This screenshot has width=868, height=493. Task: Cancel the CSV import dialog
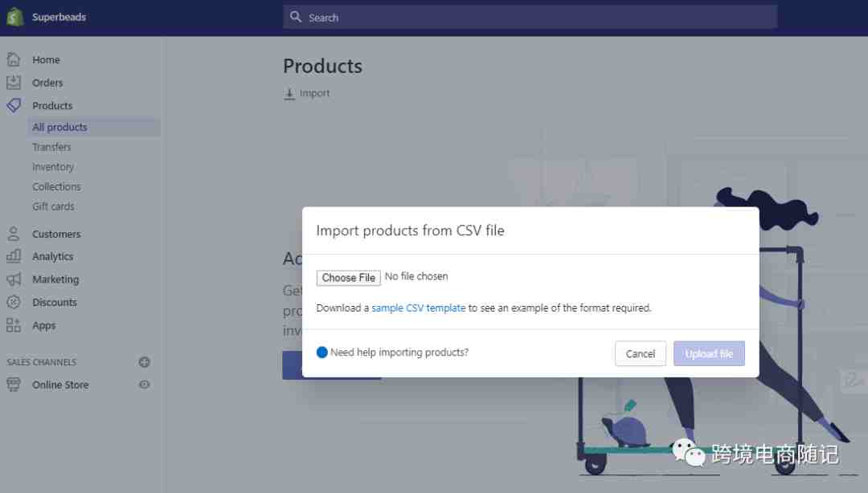pos(641,353)
